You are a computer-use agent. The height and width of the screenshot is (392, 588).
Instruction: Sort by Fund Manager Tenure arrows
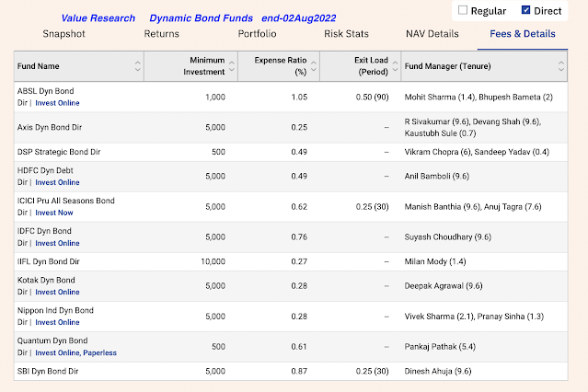click(x=561, y=66)
